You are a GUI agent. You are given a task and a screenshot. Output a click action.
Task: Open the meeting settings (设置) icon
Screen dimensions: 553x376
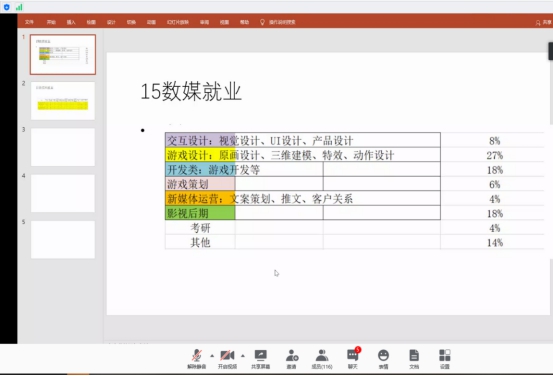click(445, 359)
